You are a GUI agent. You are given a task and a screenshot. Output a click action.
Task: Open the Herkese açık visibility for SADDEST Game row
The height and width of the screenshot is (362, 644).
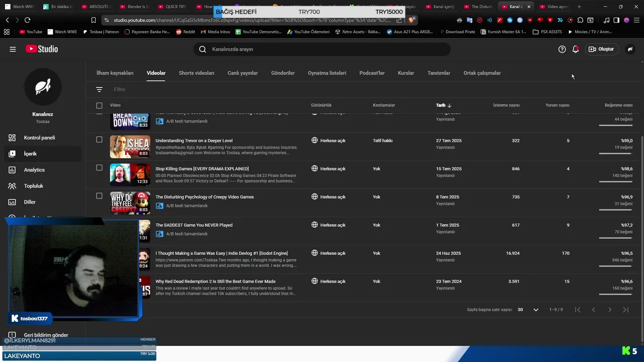pyautogui.click(x=329, y=225)
